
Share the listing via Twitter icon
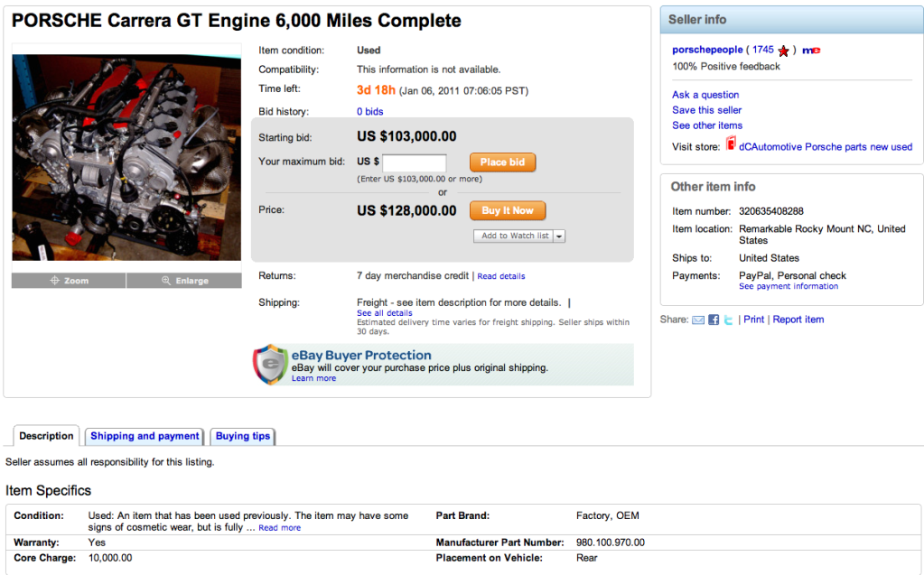(x=728, y=320)
